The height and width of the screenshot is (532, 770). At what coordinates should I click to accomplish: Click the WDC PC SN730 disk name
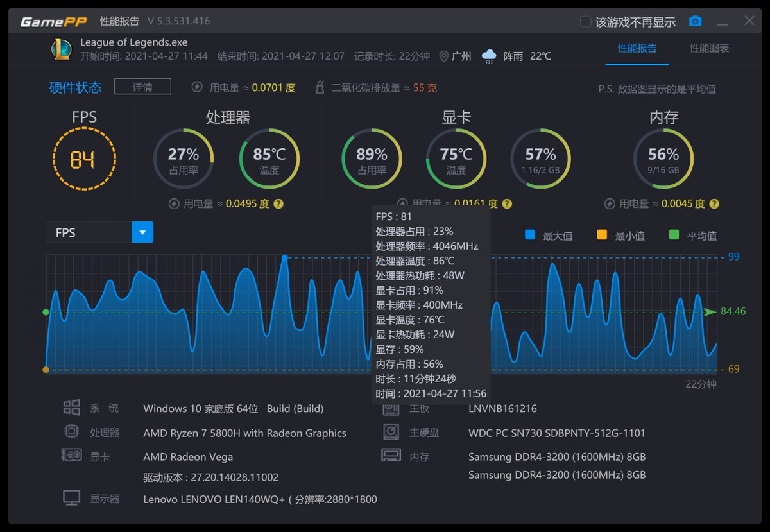(557, 433)
